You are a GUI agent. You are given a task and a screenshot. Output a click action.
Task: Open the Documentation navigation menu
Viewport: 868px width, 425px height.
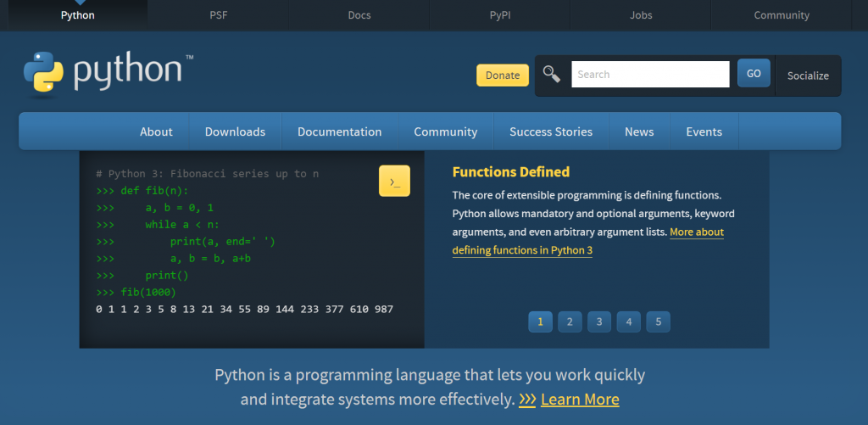pos(339,131)
